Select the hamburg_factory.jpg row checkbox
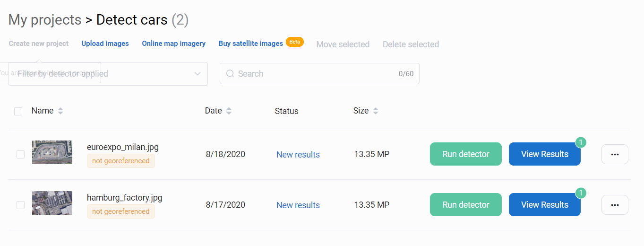Viewport: 644px width, 246px height. click(20, 205)
